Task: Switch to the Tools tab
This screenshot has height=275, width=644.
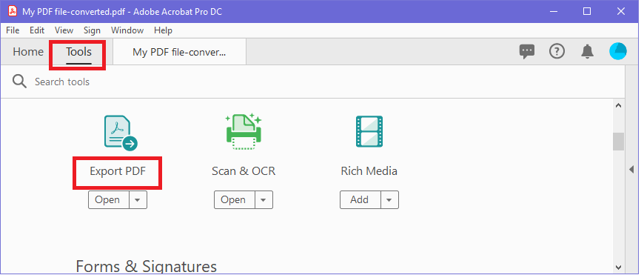Action: pyautogui.click(x=78, y=52)
